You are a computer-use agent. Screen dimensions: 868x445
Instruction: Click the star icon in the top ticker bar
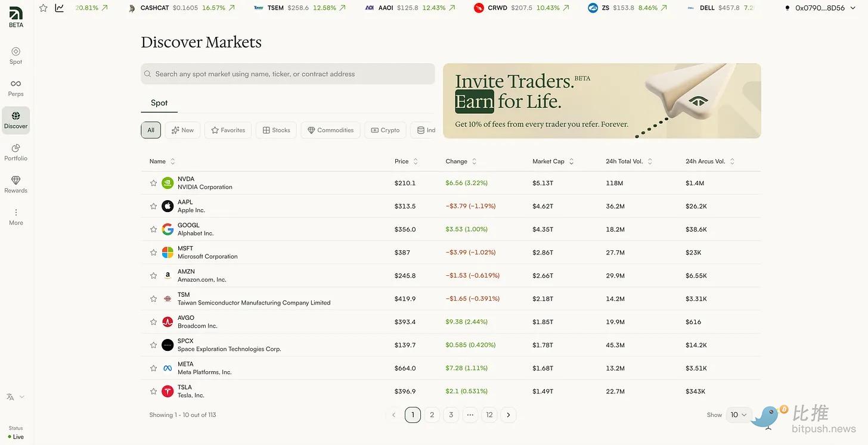pyautogui.click(x=44, y=8)
